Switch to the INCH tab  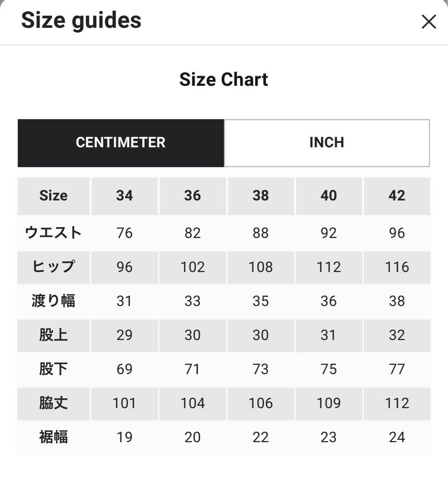tap(327, 143)
